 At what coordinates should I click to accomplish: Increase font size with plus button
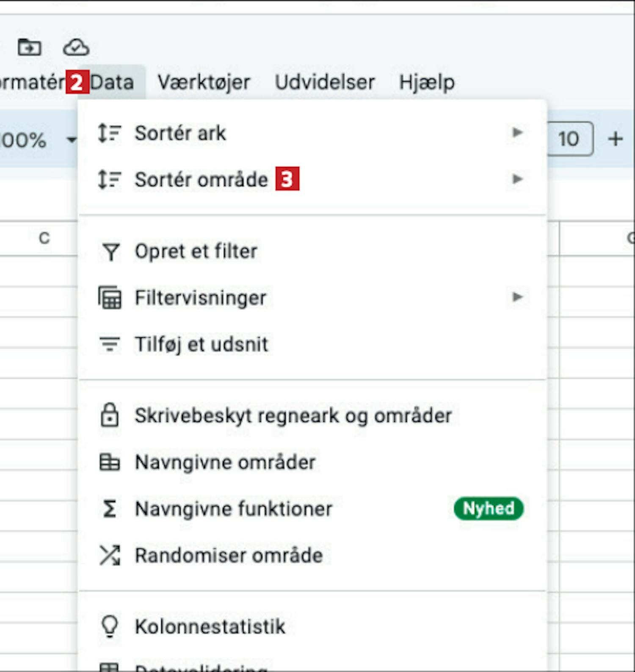click(x=616, y=139)
